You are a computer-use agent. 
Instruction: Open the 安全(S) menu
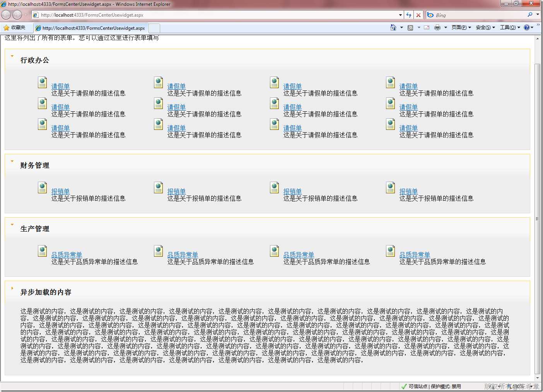485,27
